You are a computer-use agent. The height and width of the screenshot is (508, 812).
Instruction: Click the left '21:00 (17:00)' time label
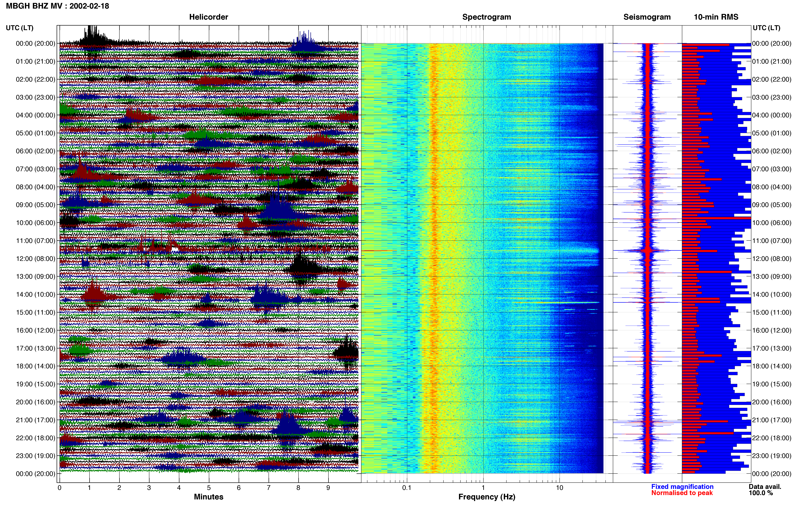coord(35,420)
